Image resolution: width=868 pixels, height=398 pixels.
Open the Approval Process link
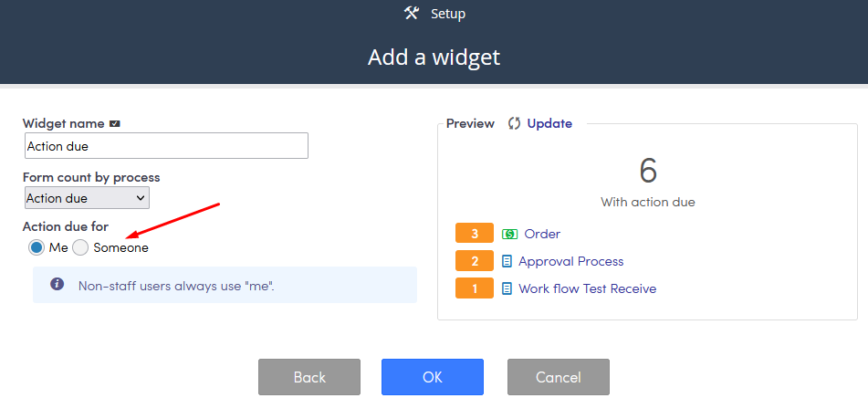click(570, 261)
